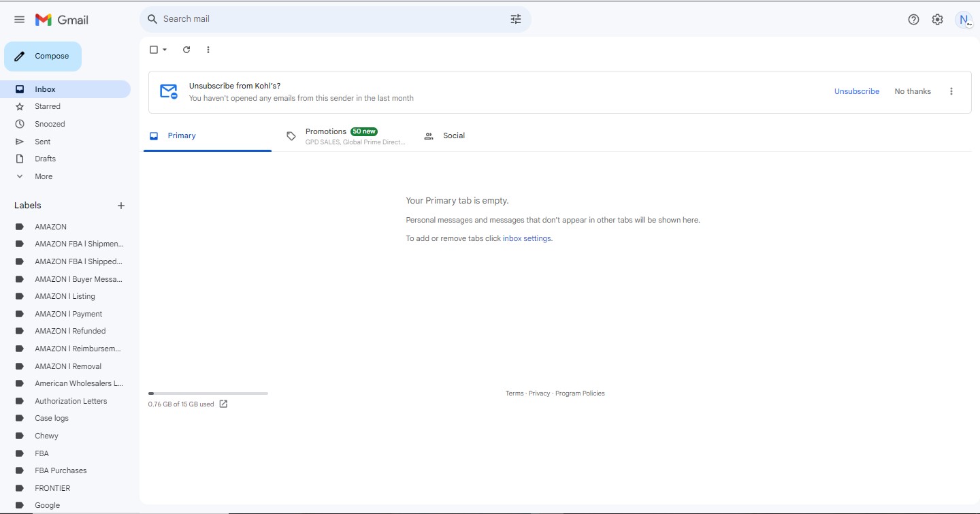Click the storage usage progress bar
This screenshot has width=980, height=514.
(x=208, y=393)
